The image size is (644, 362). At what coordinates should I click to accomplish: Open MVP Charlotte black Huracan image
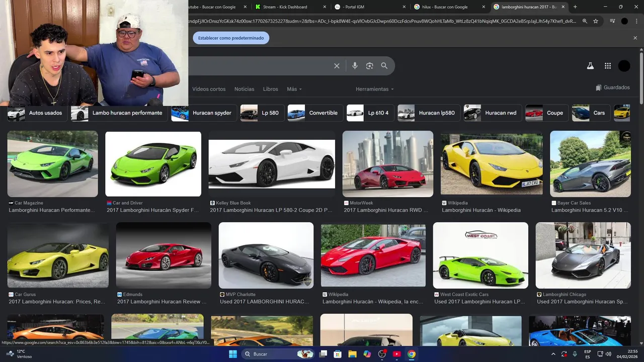point(266,255)
